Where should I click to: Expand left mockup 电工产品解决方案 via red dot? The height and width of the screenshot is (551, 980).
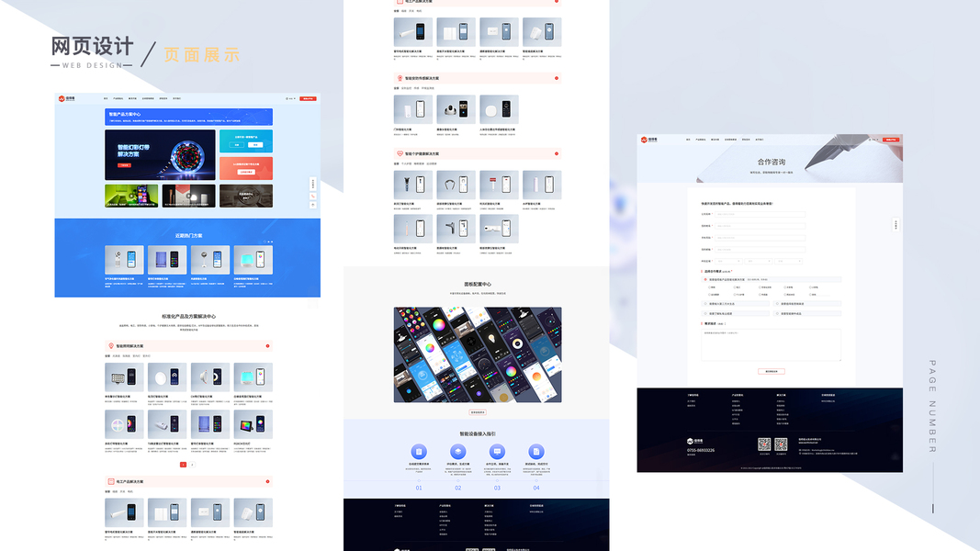[267, 481]
